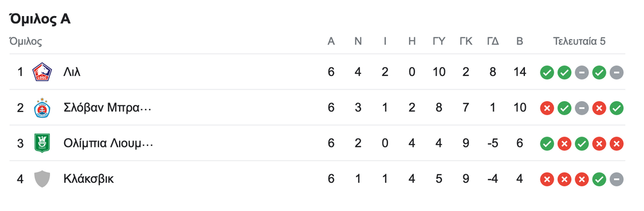This screenshot has height=211, width=644.
Task: Click Olimpija's last red loss icon
Action: click(x=617, y=144)
